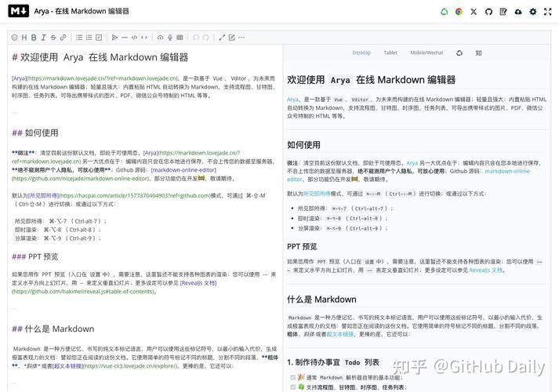This screenshot has height=392, width=559.
Task: Click preview heading '什么是 Markdown'
Action: pyautogui.click(x=321, y=299)
